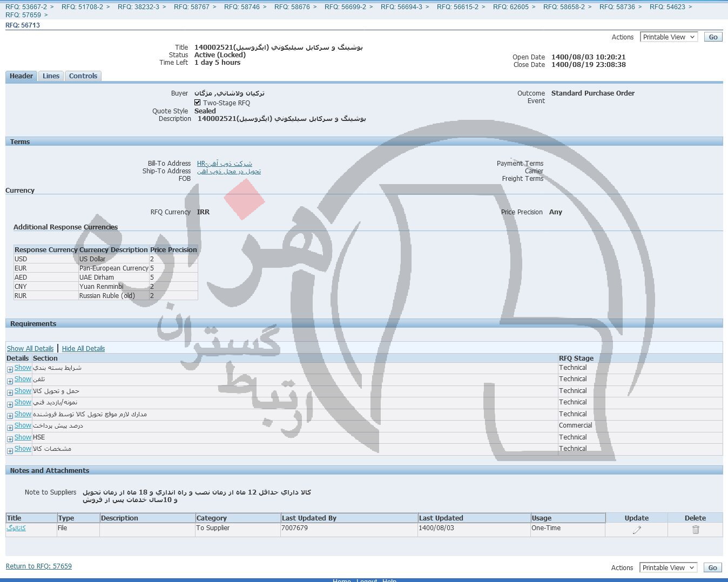The height and width of the screenshot is (582, 728).
Task: Click Show link for HSE section
Action: (23, 437)
